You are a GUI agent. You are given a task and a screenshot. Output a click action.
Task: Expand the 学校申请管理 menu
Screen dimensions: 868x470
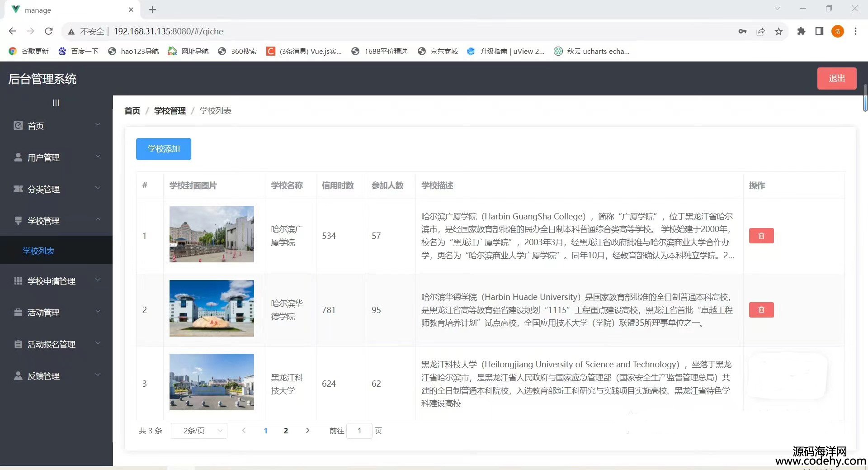(x=98, y=280)
